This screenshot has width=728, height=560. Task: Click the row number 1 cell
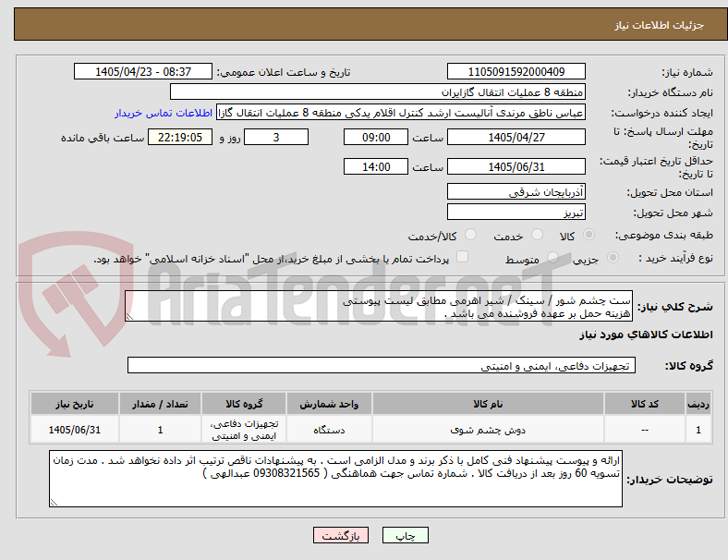coord(698,430)
